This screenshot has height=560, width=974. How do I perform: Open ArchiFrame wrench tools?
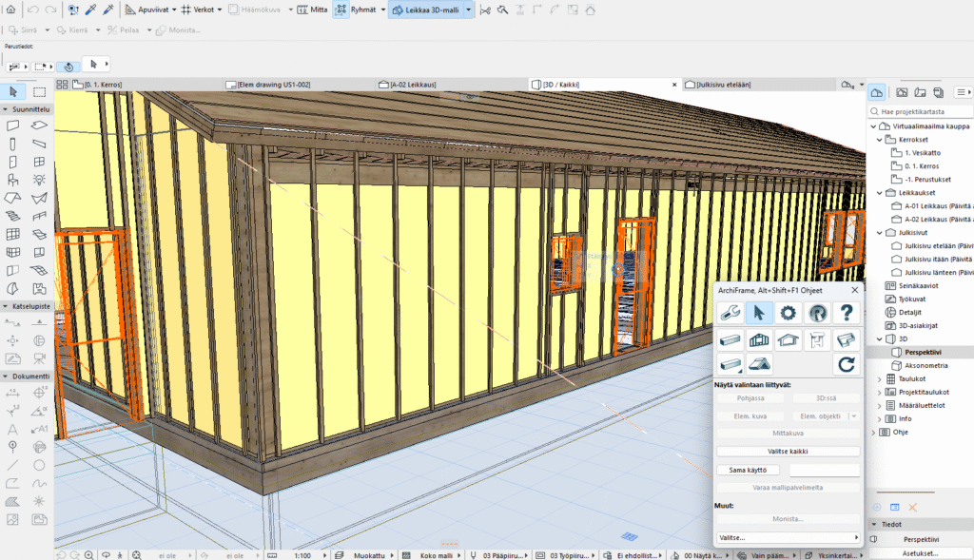[730, 313]
